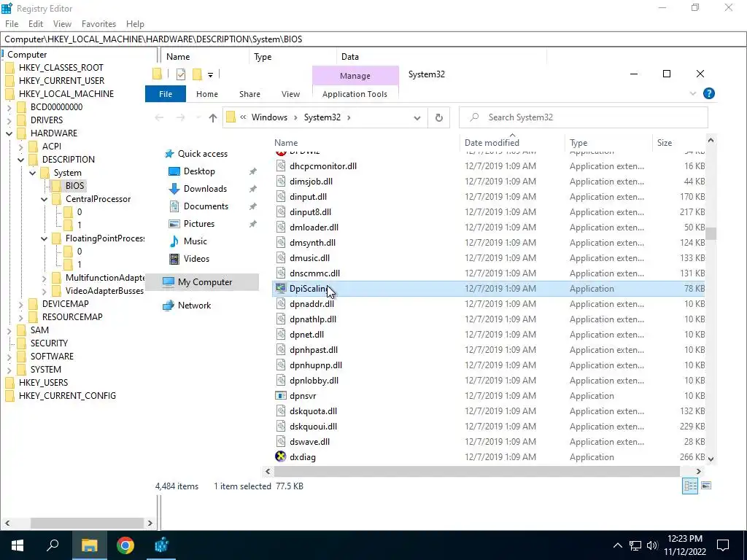Image resolution: width=747 pixels, height=560 pixels.
Task: Open Pictures in navigation pane
Action: coord(198,224)
